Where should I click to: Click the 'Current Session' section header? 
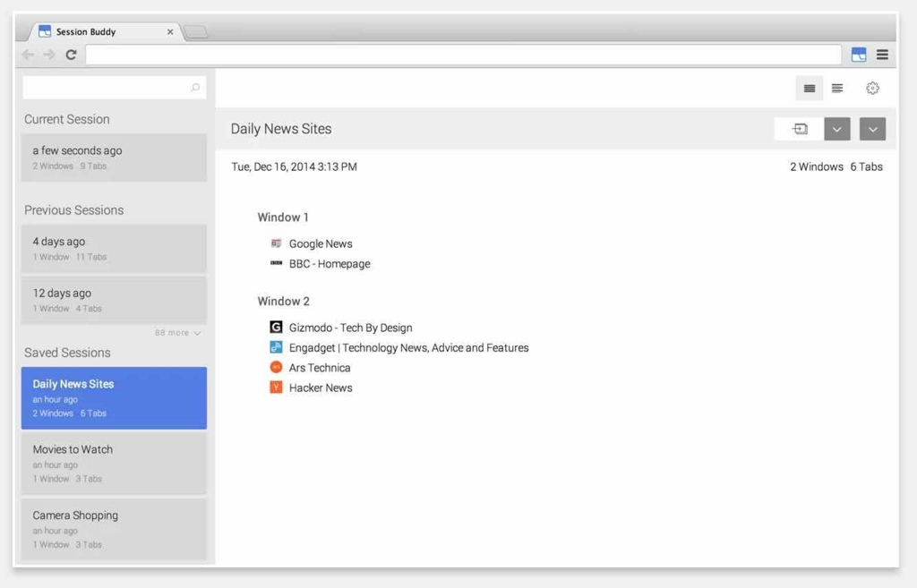click(x=66, y=119)
